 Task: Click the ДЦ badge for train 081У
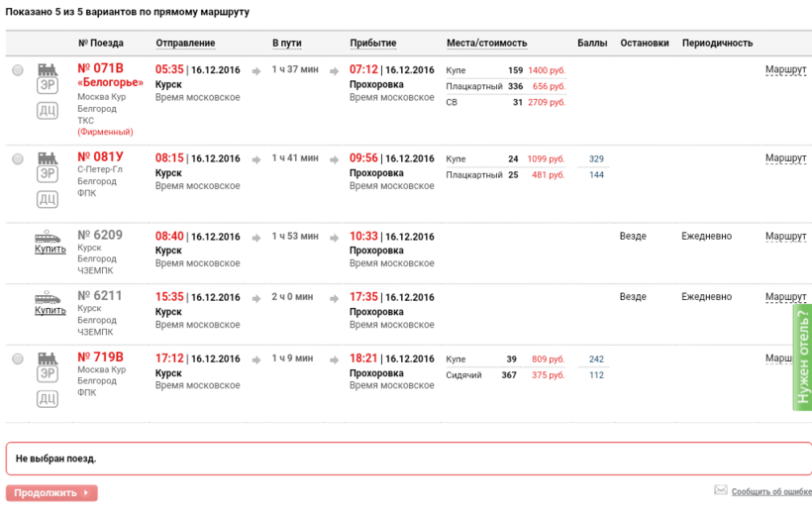point(48,199)
